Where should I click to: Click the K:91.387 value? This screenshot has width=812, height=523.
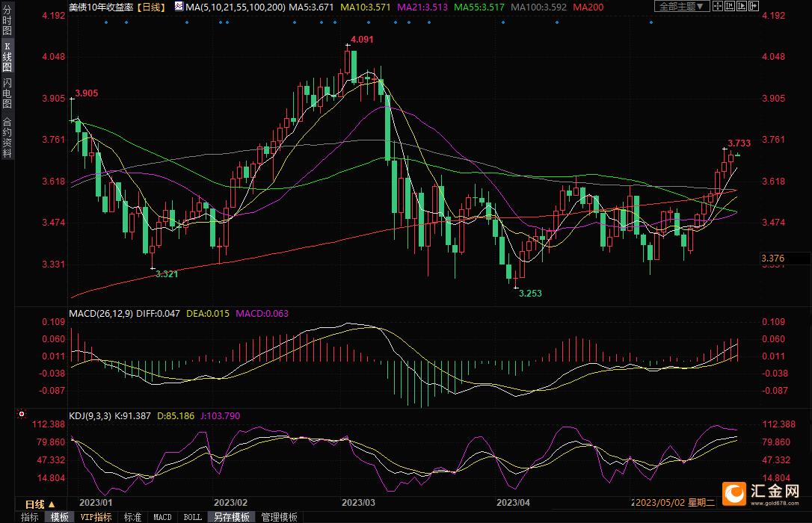(x=132, y=416)
